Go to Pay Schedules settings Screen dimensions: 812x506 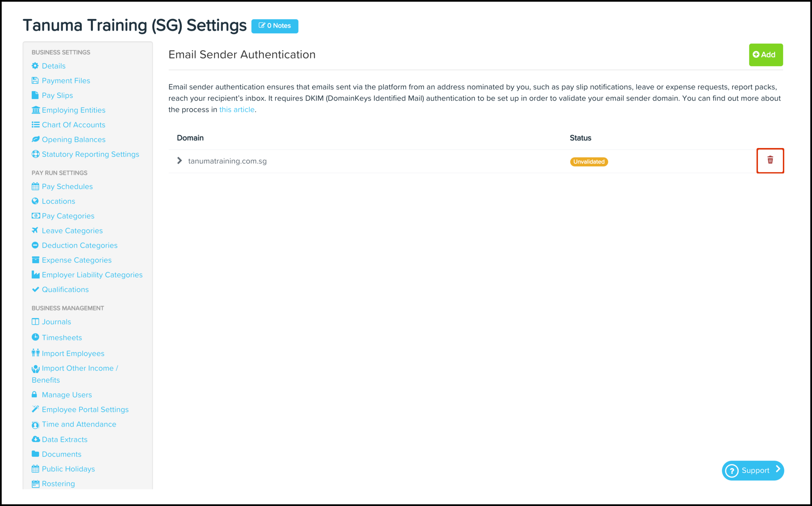[x=67, y=186]
